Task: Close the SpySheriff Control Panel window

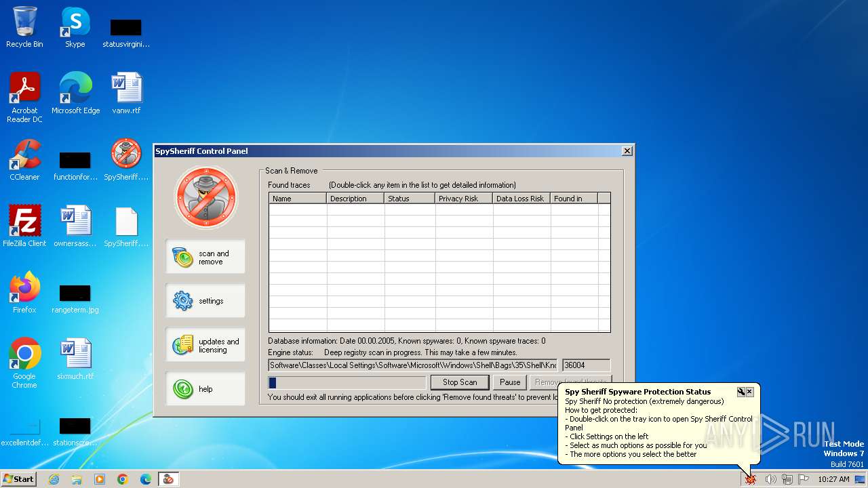Action: (627, 150)
